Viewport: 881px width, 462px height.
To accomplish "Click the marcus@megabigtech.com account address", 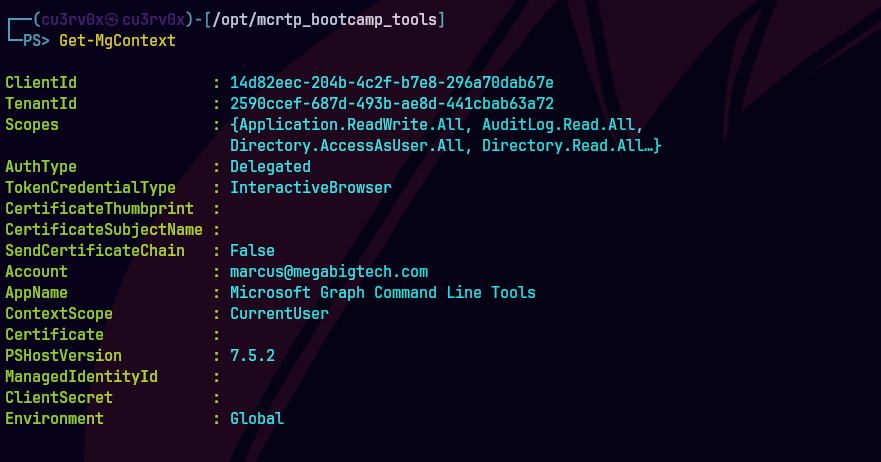I will tap(329, 272).
